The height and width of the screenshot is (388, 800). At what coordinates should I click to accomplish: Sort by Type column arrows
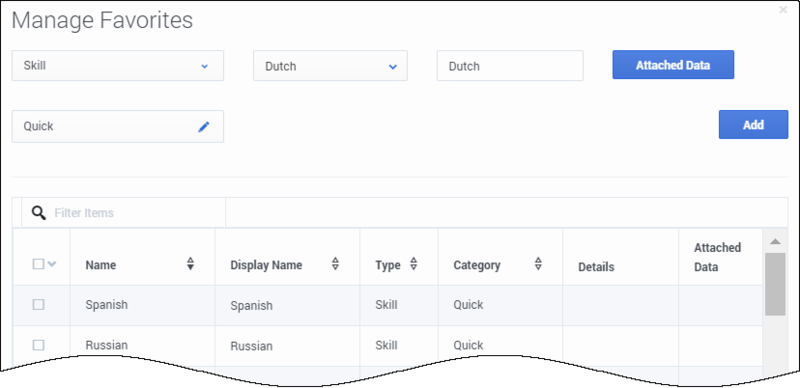[414, 263]
